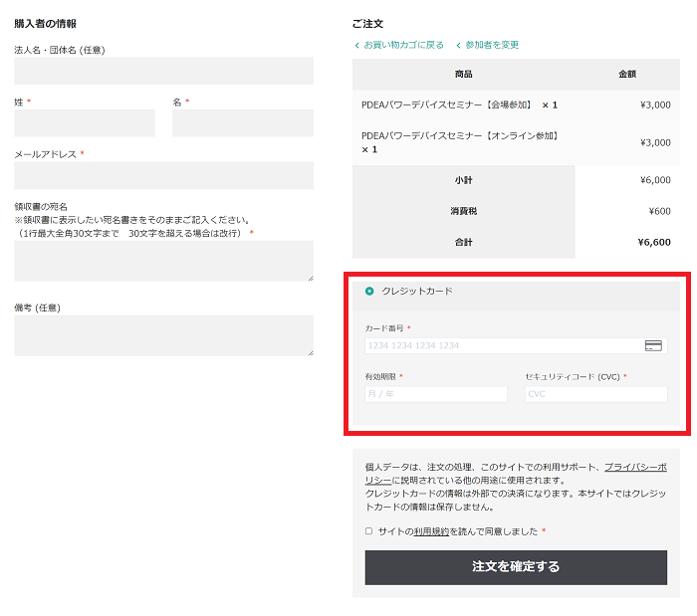The image size is (697, 616).
Task: Click the メールアドレス input field
Action: click(x=163, y=175)
